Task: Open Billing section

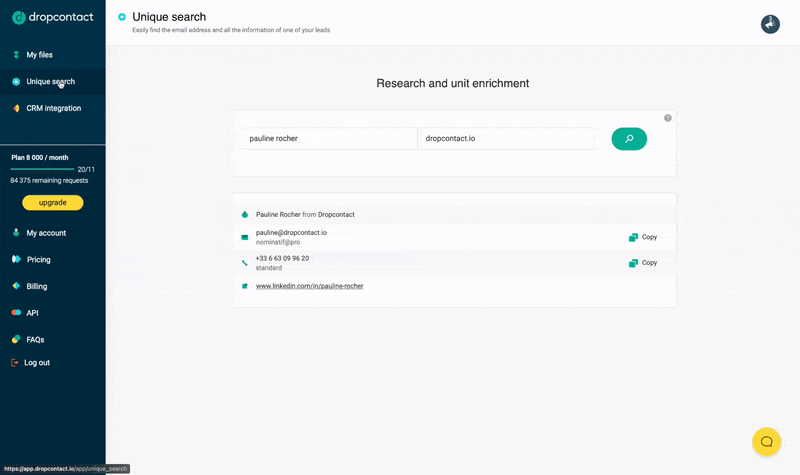Action: coord(37,286)
